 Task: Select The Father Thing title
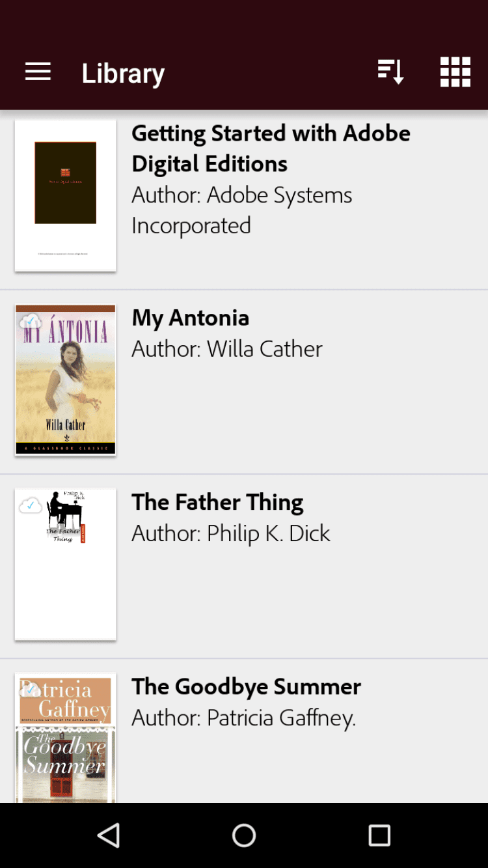(x=217, y=502)
